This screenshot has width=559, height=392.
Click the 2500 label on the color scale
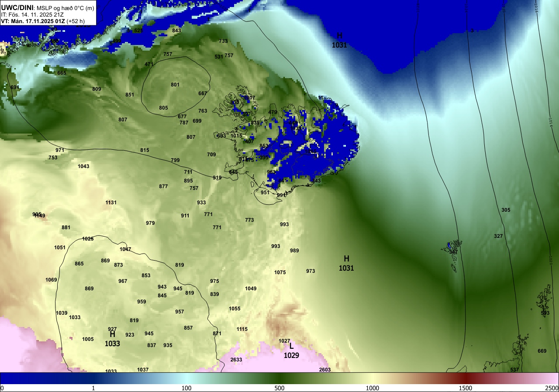[552, 388]
